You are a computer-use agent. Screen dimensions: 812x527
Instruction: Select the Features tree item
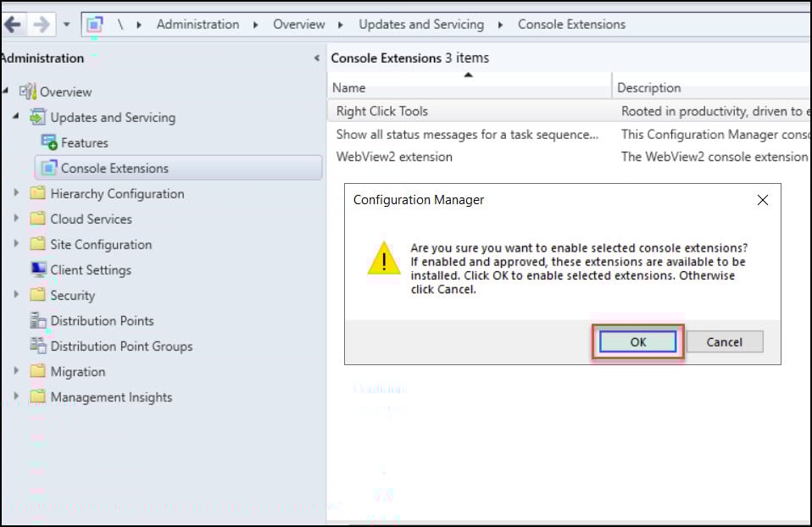tap(85, 143)
